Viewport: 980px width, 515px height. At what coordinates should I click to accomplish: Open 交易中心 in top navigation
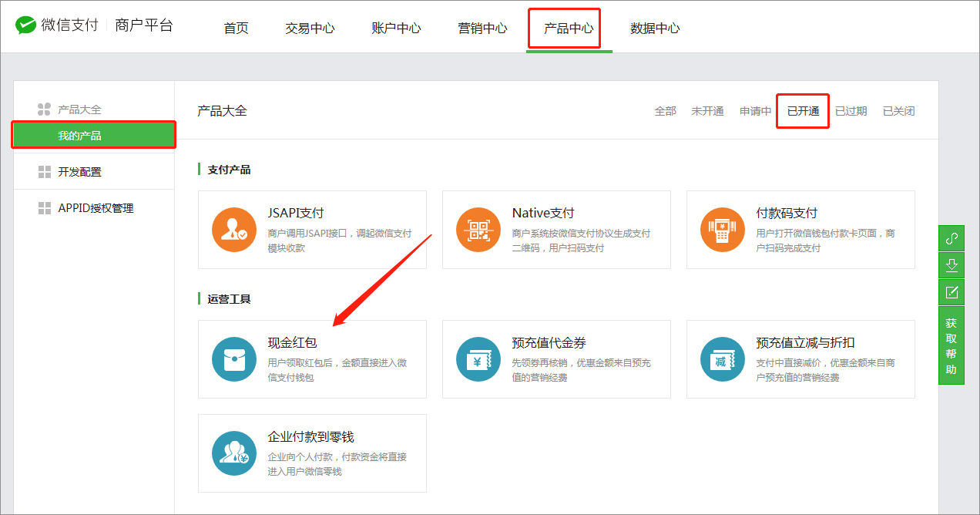[310, 29]
